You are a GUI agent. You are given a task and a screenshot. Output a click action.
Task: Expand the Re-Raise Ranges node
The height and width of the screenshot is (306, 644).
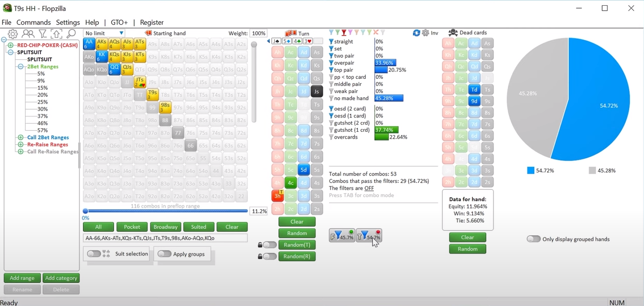(21, 145)
